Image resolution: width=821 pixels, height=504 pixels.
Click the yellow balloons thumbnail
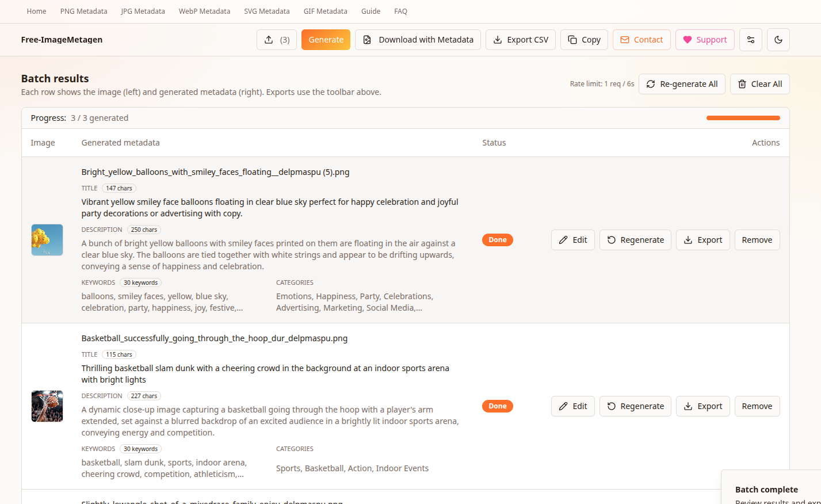(47, 240)
